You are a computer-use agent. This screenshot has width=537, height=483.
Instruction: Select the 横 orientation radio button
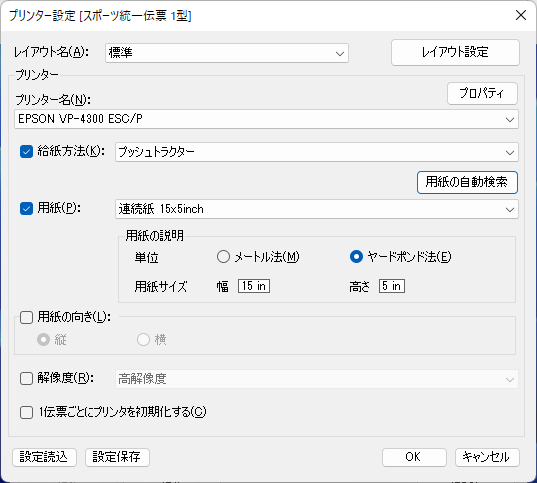tap(143, 339)
